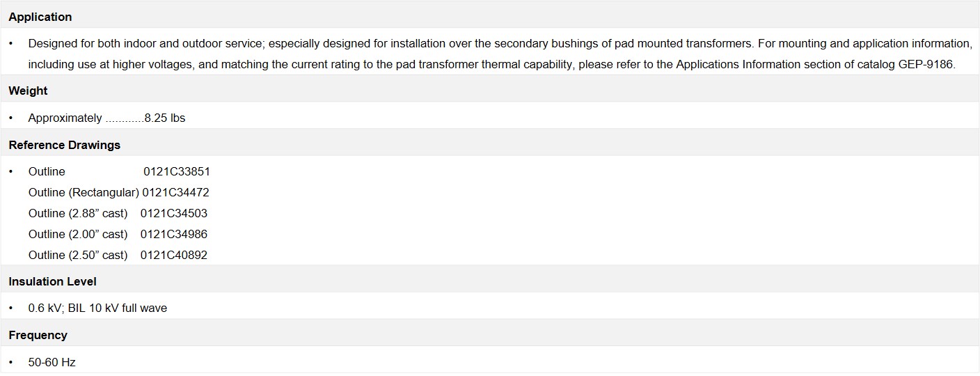Click the Reference Drawings heading
This screenshot has width=980, height=376.
coord(64,145)
